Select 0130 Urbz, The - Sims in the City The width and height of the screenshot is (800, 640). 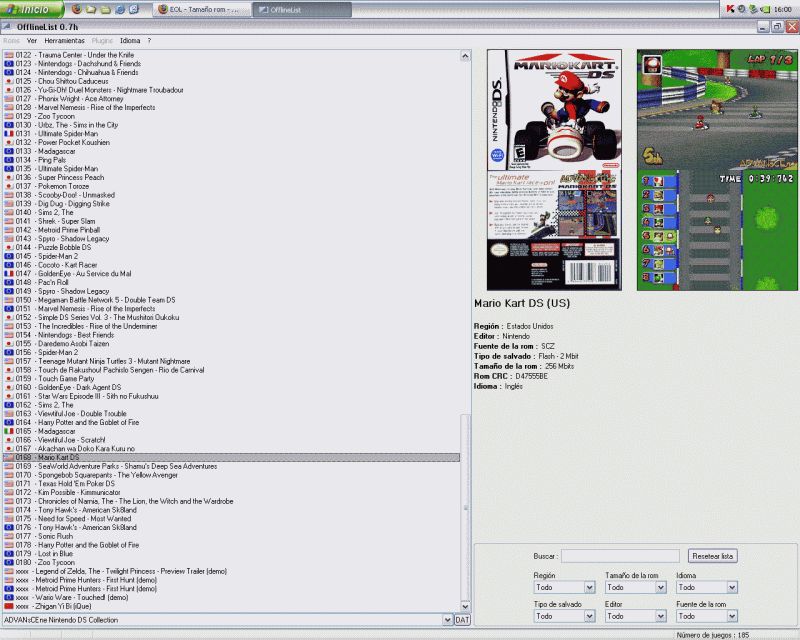[231, 125]
